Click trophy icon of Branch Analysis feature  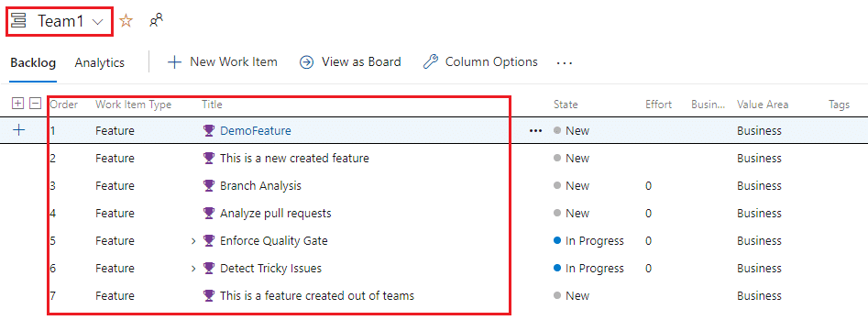209,186
